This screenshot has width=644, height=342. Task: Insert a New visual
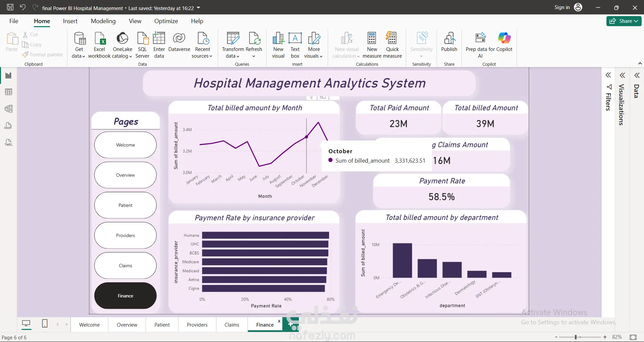[x=278, y=45]
